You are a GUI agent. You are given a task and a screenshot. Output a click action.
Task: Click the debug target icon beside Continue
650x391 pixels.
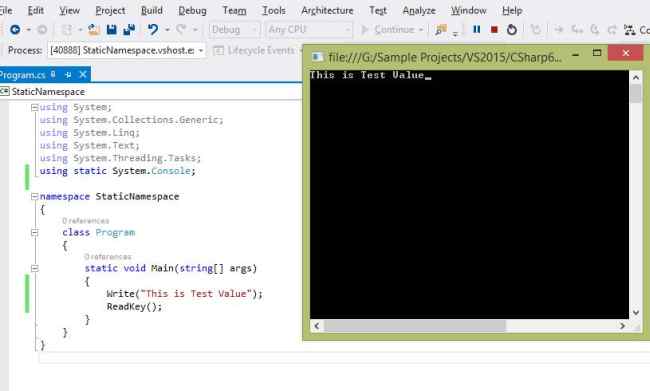click(441, 29)
